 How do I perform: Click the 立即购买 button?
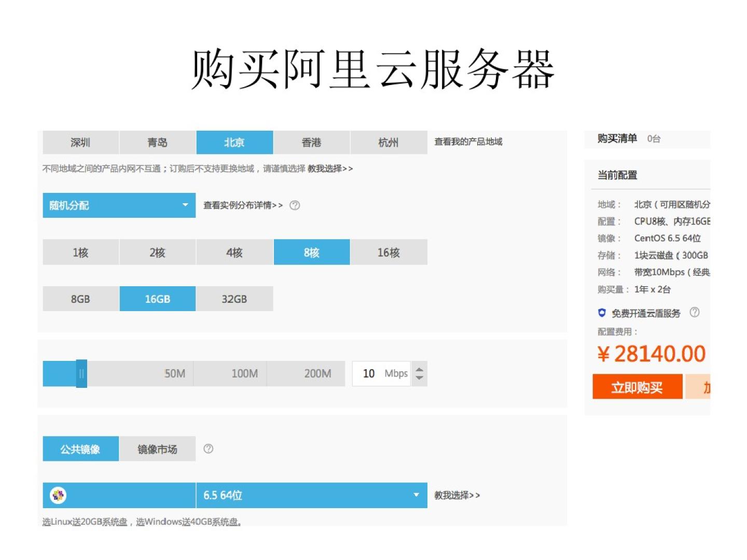tap(637, 387)
